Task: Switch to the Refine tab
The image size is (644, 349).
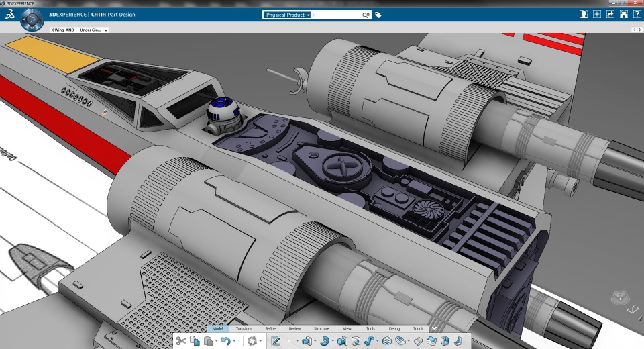Action: pos(270,328)
